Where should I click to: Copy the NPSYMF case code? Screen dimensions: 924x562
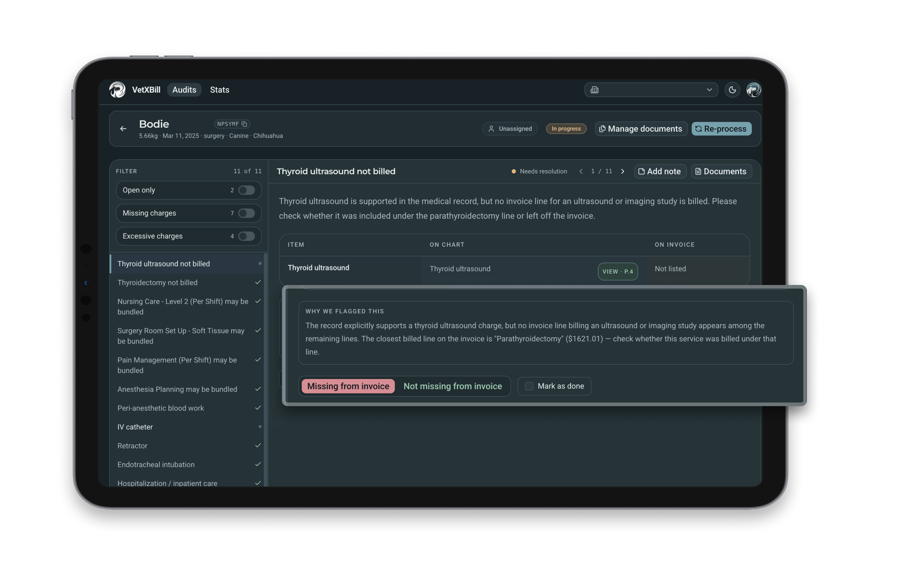[244, 124]
